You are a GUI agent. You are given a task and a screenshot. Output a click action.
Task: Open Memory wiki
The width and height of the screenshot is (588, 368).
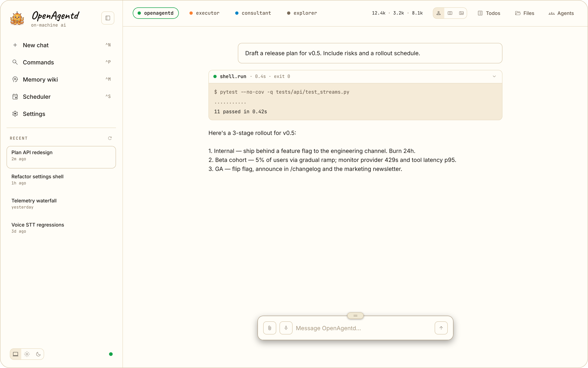61,79
